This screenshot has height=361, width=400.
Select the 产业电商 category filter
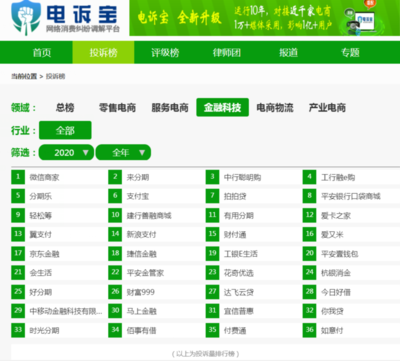click(327, 107)
